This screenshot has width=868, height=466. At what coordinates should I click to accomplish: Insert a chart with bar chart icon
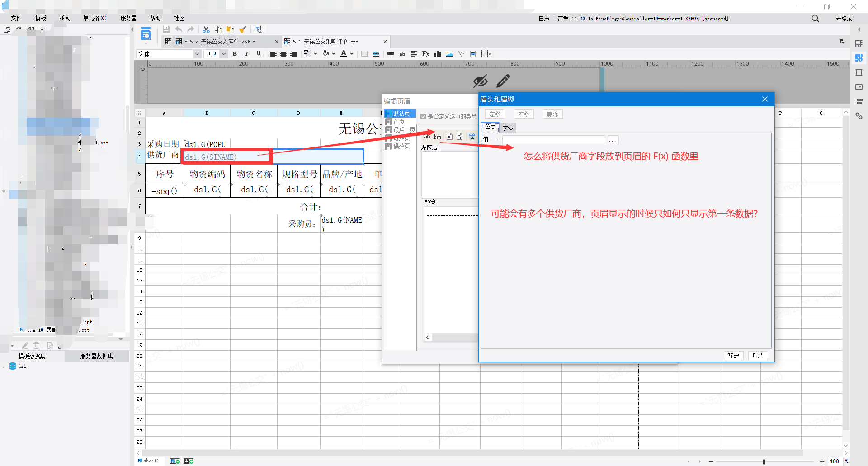click(x=438, y=54)
